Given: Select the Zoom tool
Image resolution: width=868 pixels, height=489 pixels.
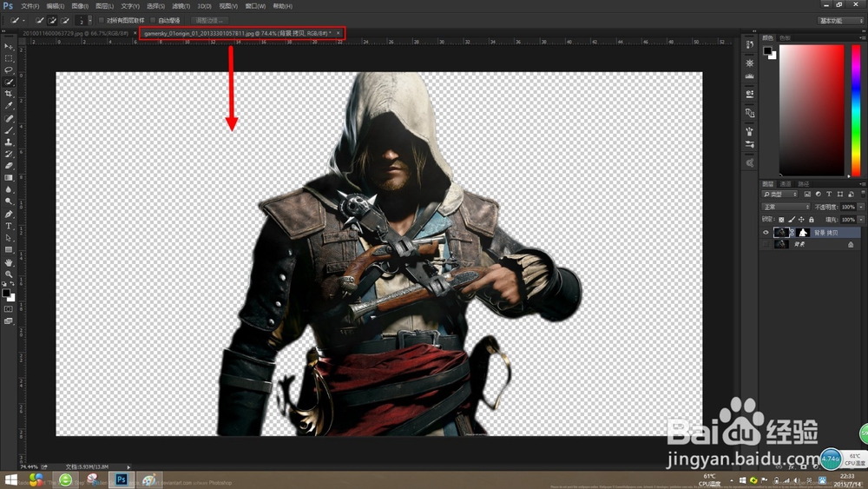Looking at the screenshot, I should click(x=9, y=274).
